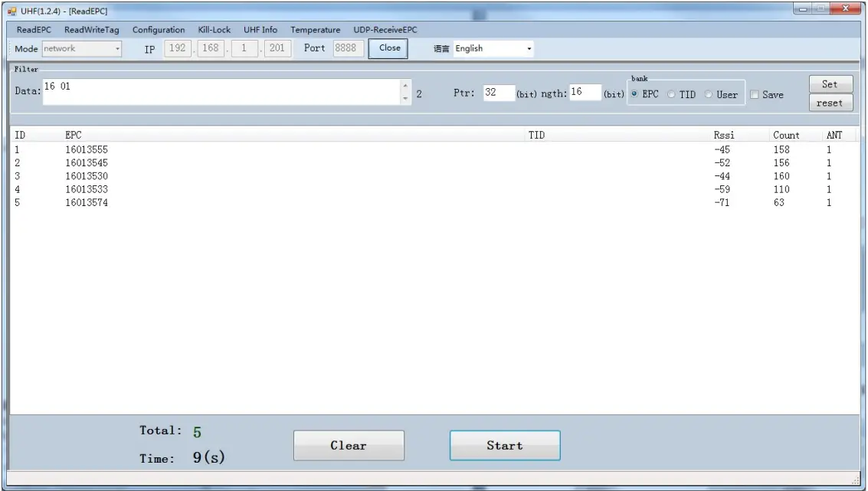Image resolution: width=868 pixels, height=491 pixels.
Task: Click the ANT column header
Action: click(x=834, y=135)
